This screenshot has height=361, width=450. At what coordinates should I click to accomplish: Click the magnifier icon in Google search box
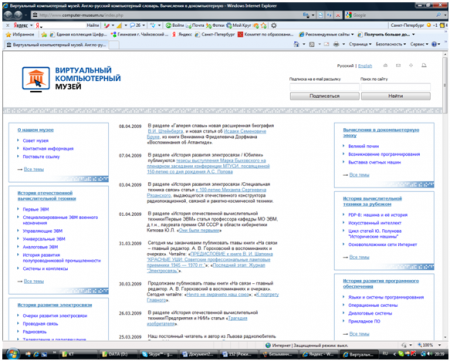coord(438,15)
